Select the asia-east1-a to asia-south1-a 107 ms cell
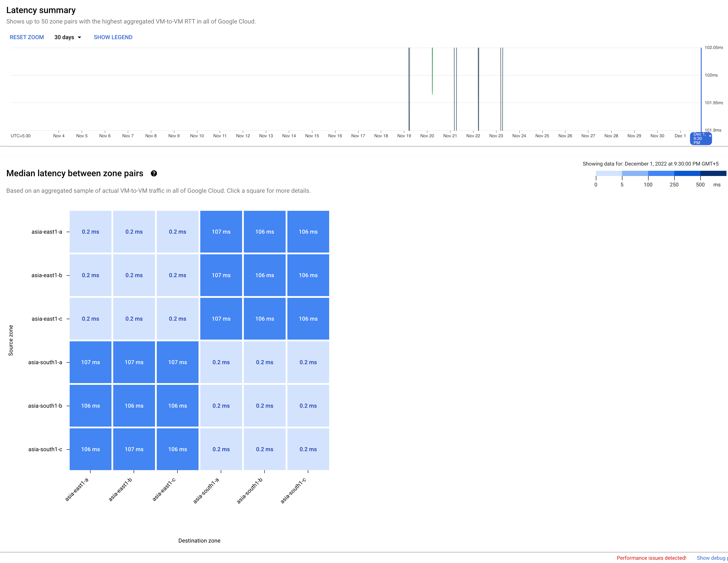Image resolution: width=728 pixels, height=563 pixels. (x=221, y=231)
